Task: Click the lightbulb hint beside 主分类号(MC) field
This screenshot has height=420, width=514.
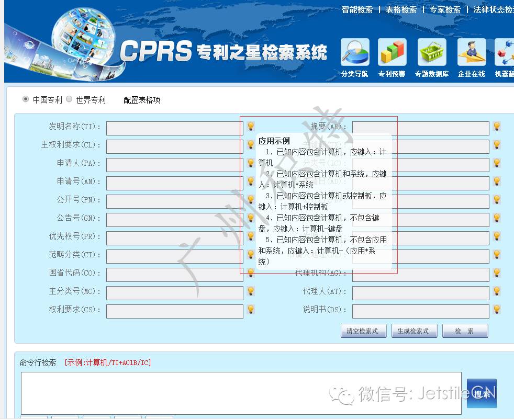Action: pyautogui.click(x=251, y=291)
